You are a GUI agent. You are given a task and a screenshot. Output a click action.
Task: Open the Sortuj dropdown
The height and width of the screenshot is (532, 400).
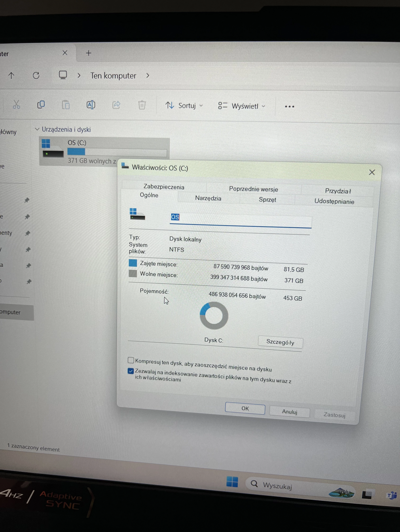coord(184,106)
